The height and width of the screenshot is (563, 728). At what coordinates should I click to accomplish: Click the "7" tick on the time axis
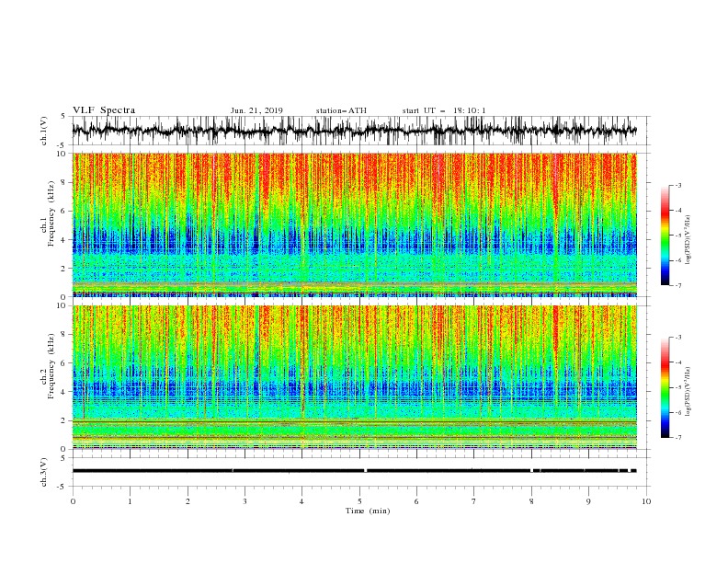tap(474, 501)
